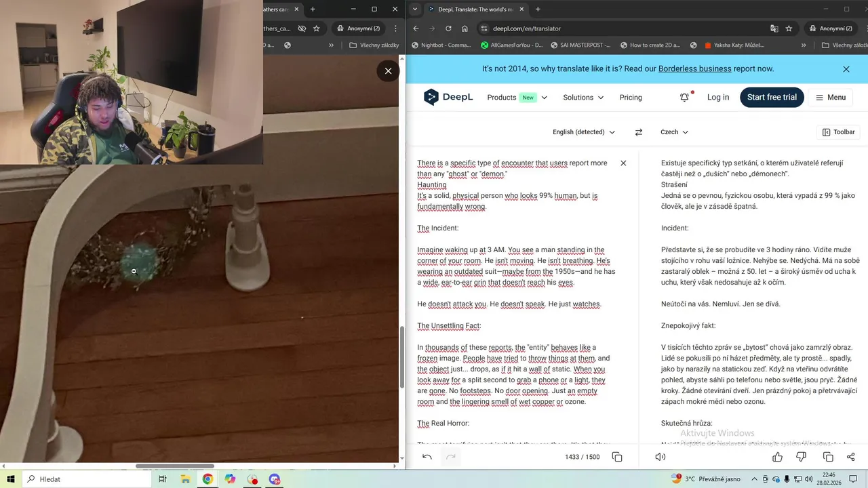Reload the DeepL page
868x488 pixels.
coord(448,28)
